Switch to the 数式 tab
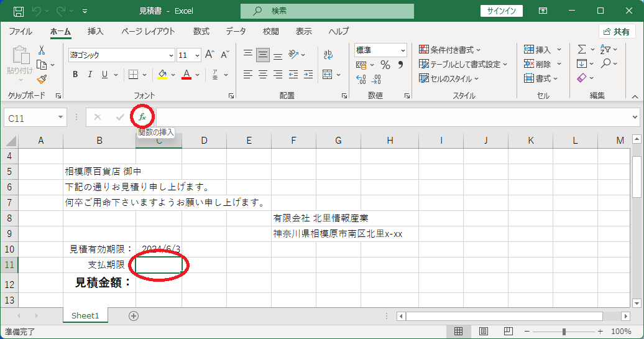 tap(201, 32)
